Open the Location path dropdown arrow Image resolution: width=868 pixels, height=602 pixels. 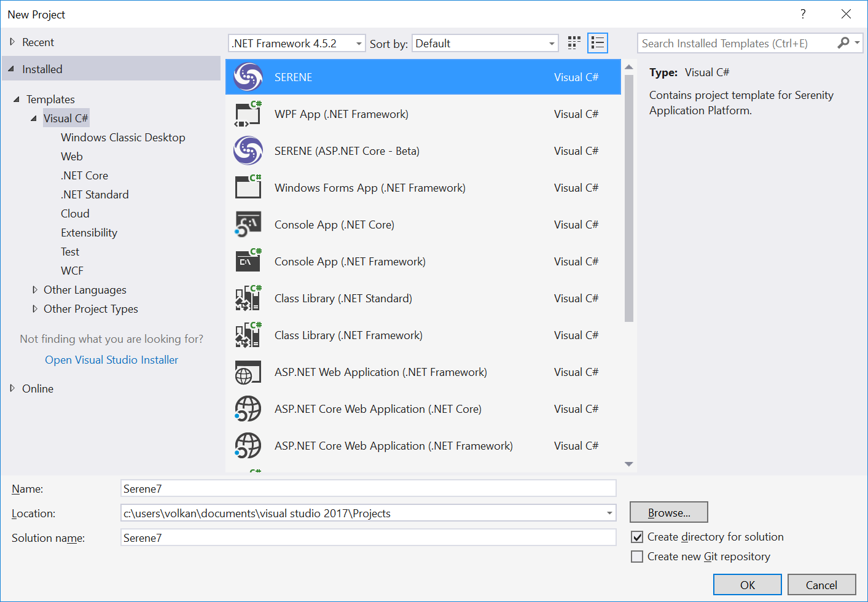(x=609, y=513)
